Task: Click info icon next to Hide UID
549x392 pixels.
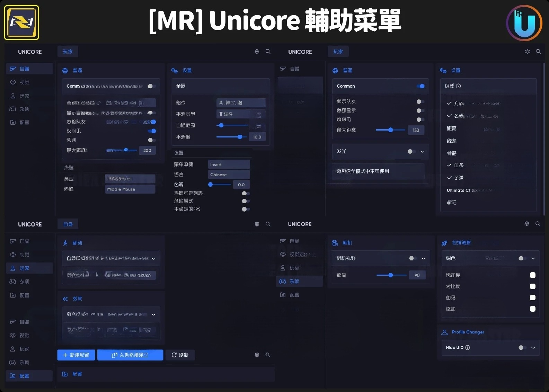Action: (x=468, y=348)
